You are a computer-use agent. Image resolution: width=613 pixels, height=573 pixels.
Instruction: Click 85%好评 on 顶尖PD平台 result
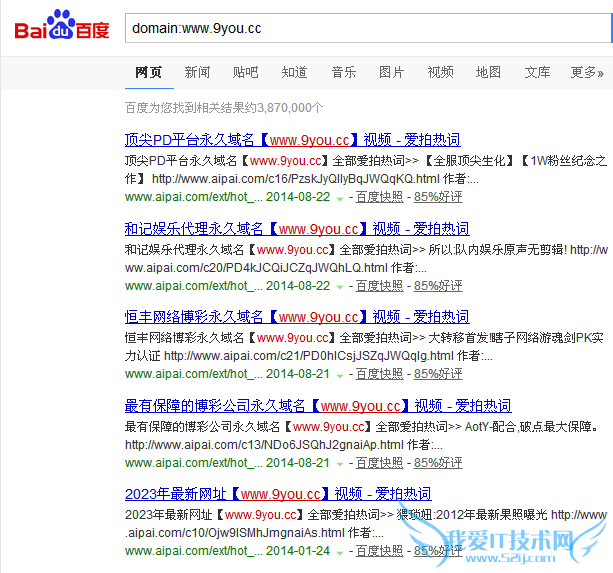pos(438,197)
